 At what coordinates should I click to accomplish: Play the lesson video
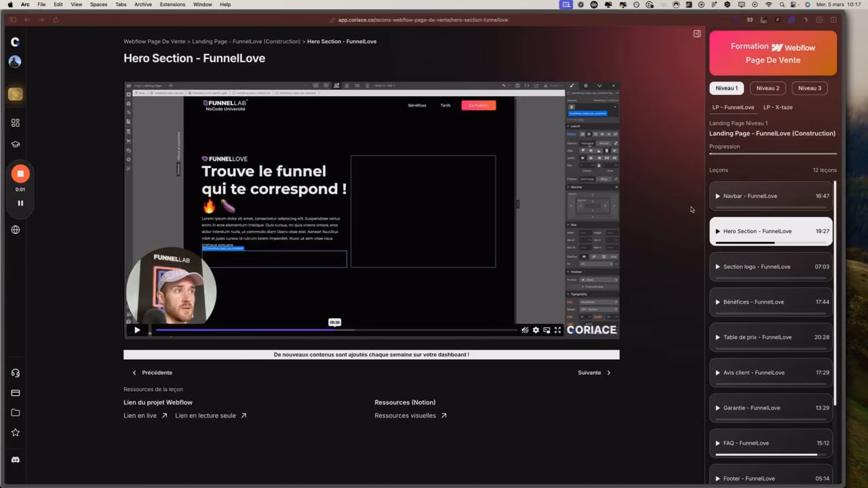[137, 330]
